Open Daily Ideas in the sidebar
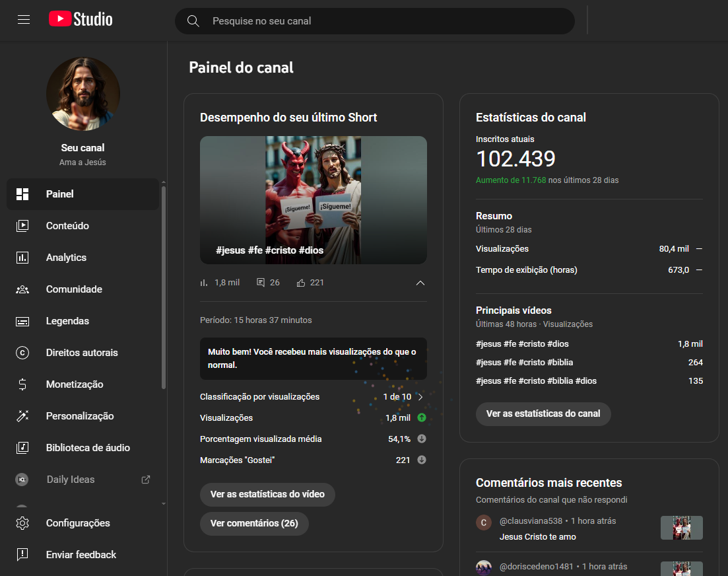 (83, 480)
